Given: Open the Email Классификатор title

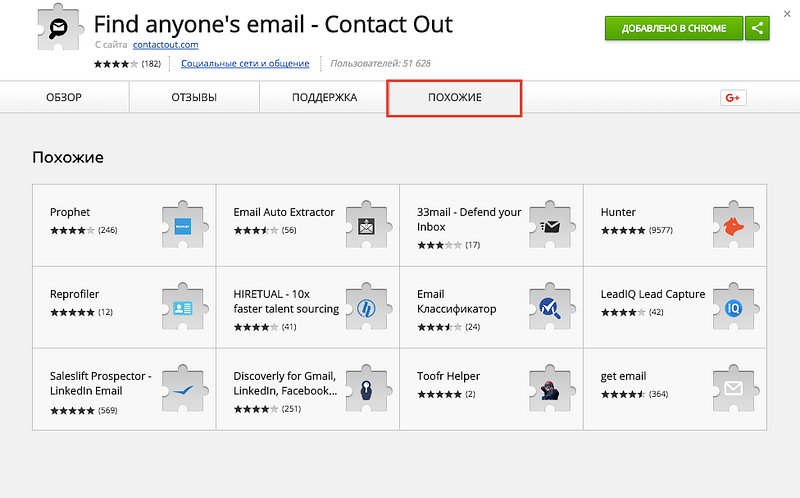Looking at the screenshot, I should pos(457,302).
